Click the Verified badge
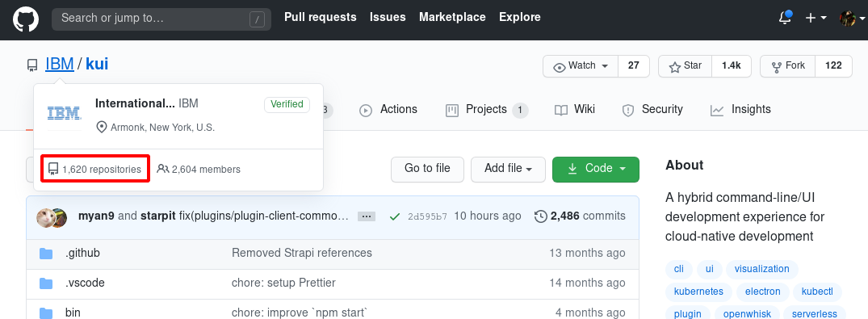This screenshot has height=319, width=868. [287, 104]
